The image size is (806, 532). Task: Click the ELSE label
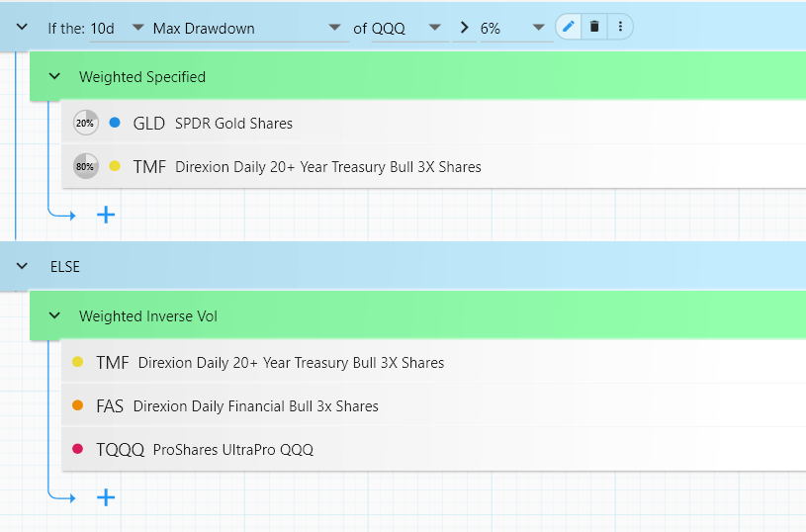click(x=64, y=267)
